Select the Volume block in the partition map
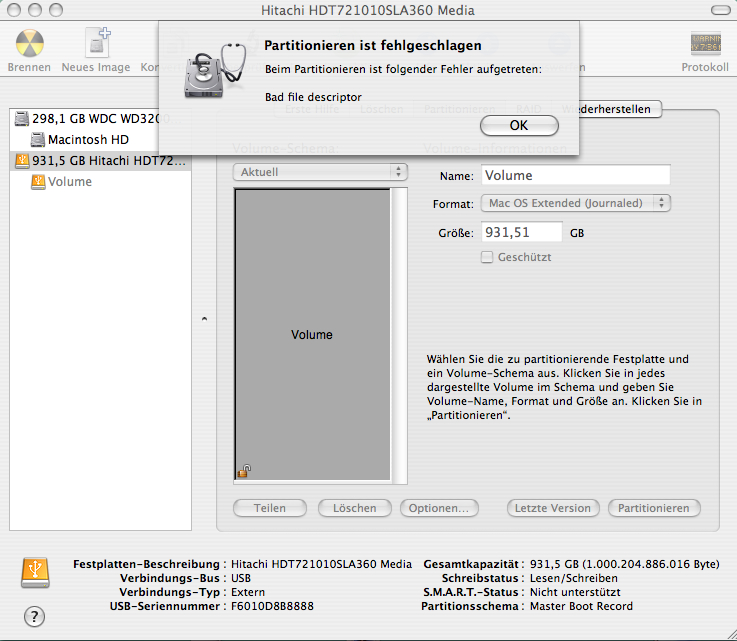Viewport: 737px width, 641px height. [313, 335]
